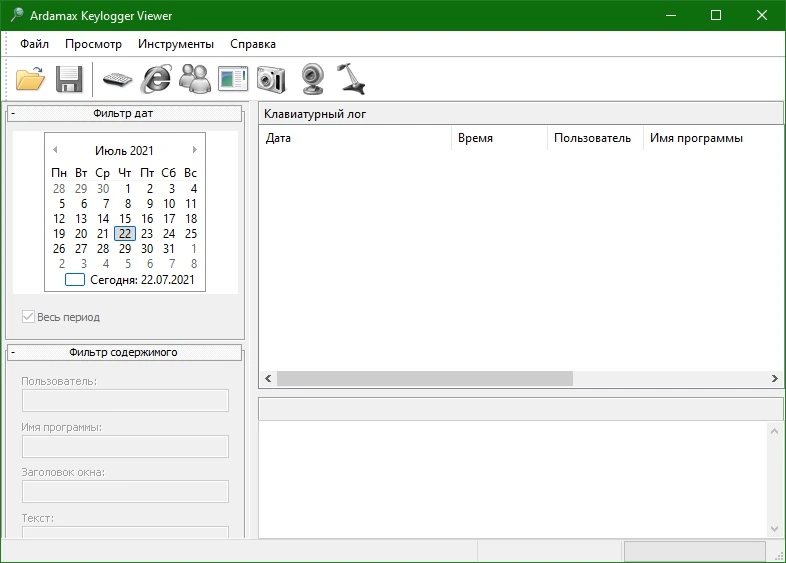The width and height of the screenshot is (786, 563).
Task: Select July 15 in the calendar
Action: point(125,219)
